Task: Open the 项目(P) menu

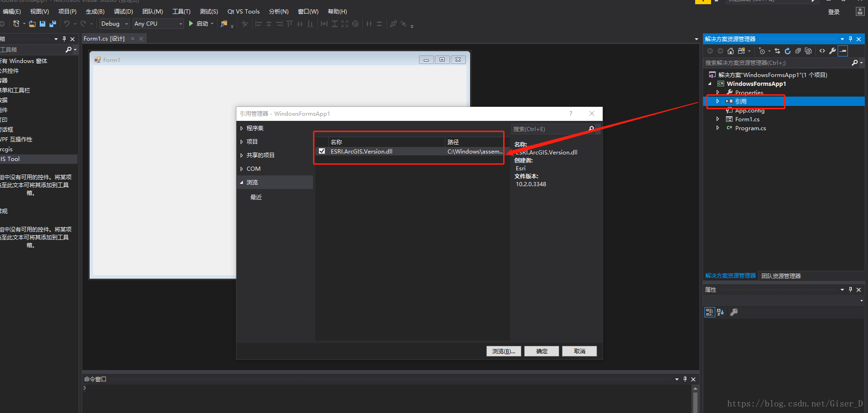Action: tap(67, 11)
